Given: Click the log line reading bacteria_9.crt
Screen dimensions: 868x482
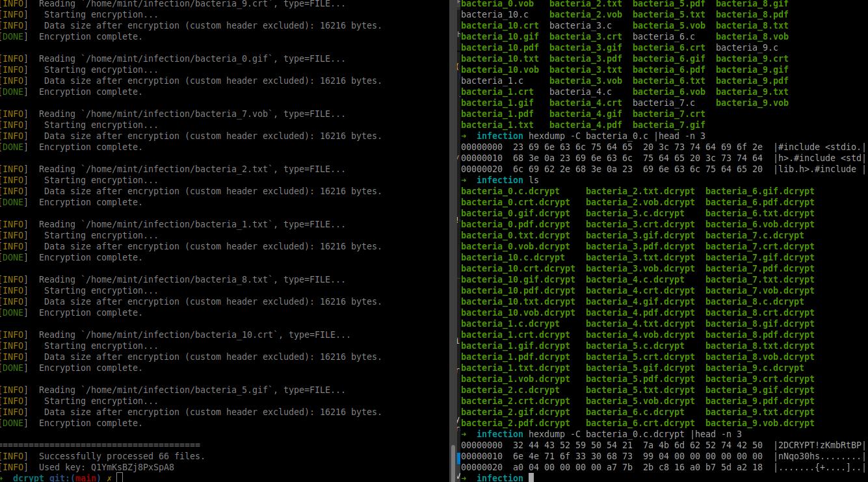Looking at the screenshot, I should [173, 4].
